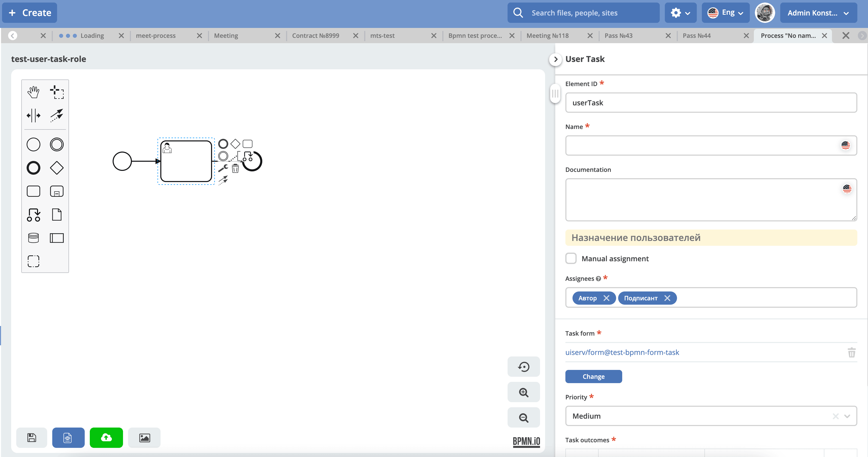Export diagram as image
868x457 pixels.
pos(144,437)
